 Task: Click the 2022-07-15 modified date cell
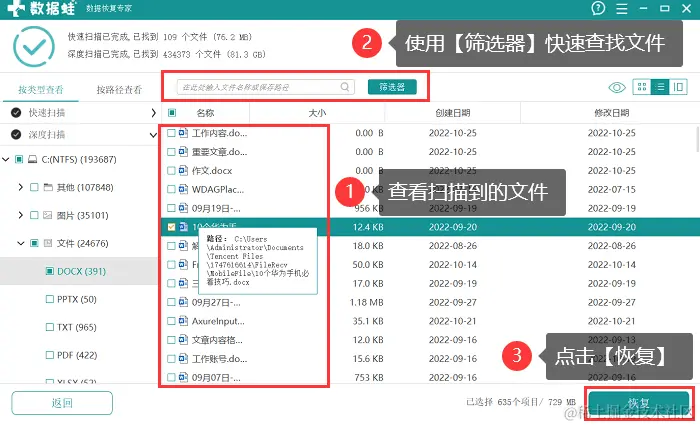[612, 189]
